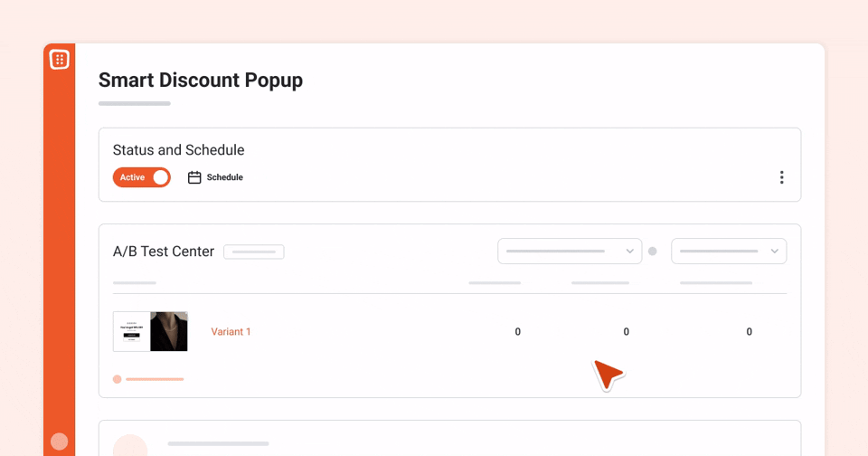This screenshot has width=868, height=456.
Task: Click the A/B Test Center heading
Action: pos(164,252)
